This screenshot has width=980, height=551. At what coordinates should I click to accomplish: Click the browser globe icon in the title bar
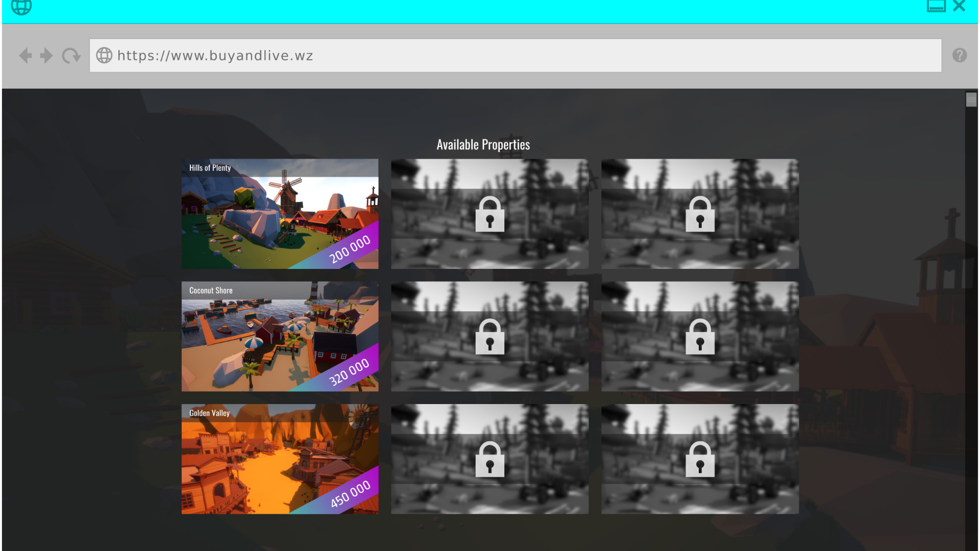click(x=21, y=7)
